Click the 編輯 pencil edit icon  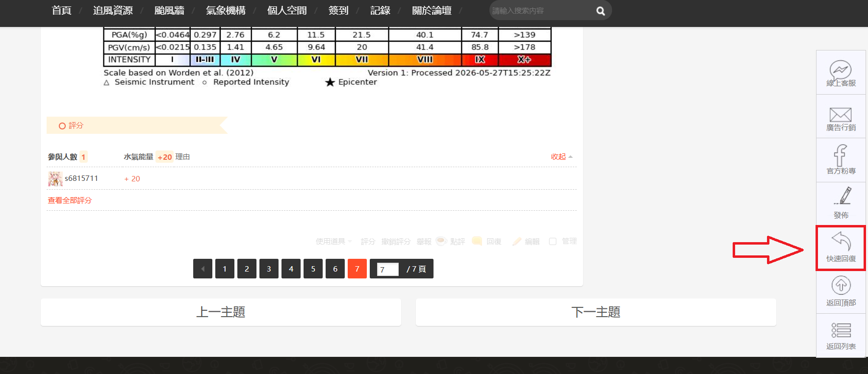516,241
